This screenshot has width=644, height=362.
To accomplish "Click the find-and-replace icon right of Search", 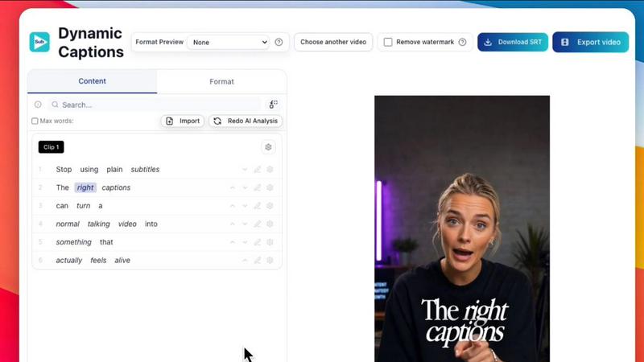I will [273, 105].
